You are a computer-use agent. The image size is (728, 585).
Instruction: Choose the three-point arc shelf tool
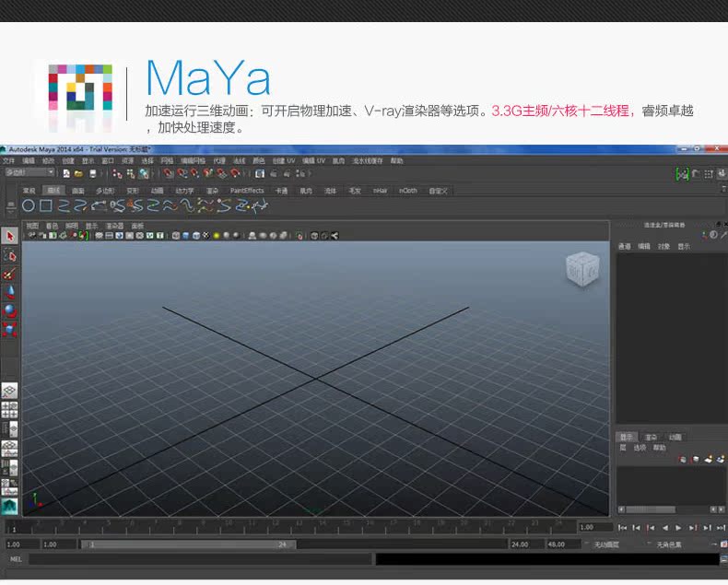click(100, 205)
